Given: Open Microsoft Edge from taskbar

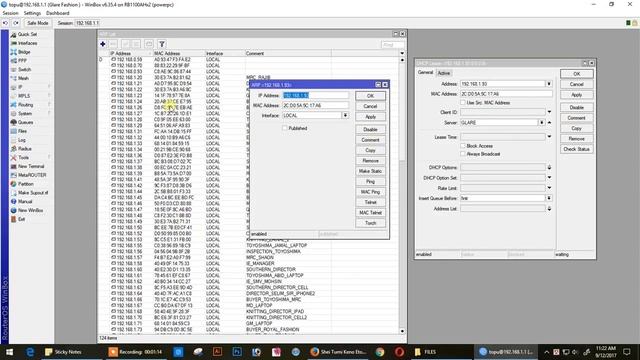Looking at the screenshot, I should click(30, 352).
